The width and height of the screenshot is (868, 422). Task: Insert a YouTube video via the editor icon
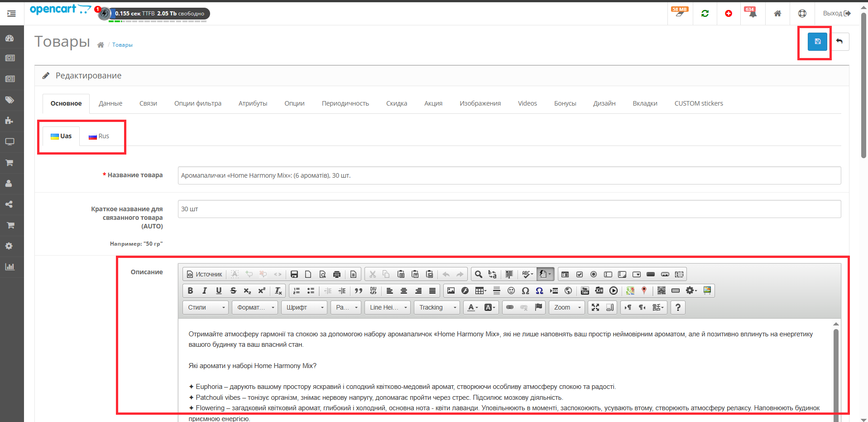pos(585,291)
